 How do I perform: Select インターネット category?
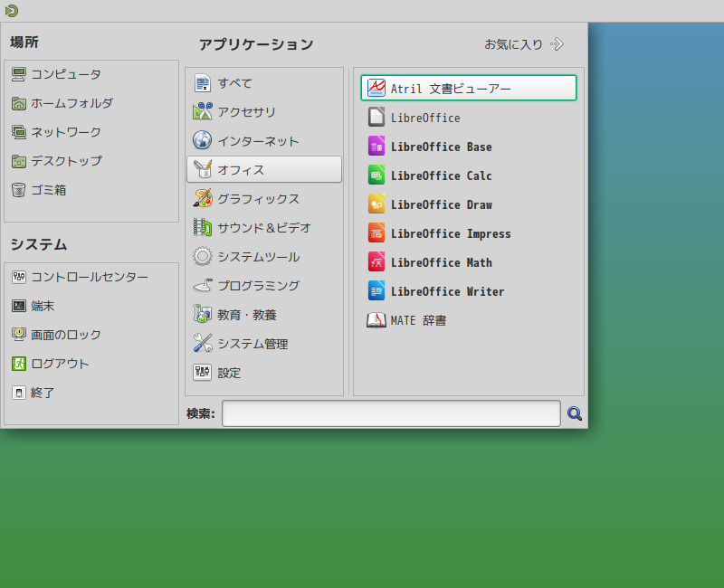pyautogui.click(x=264, y=140)
